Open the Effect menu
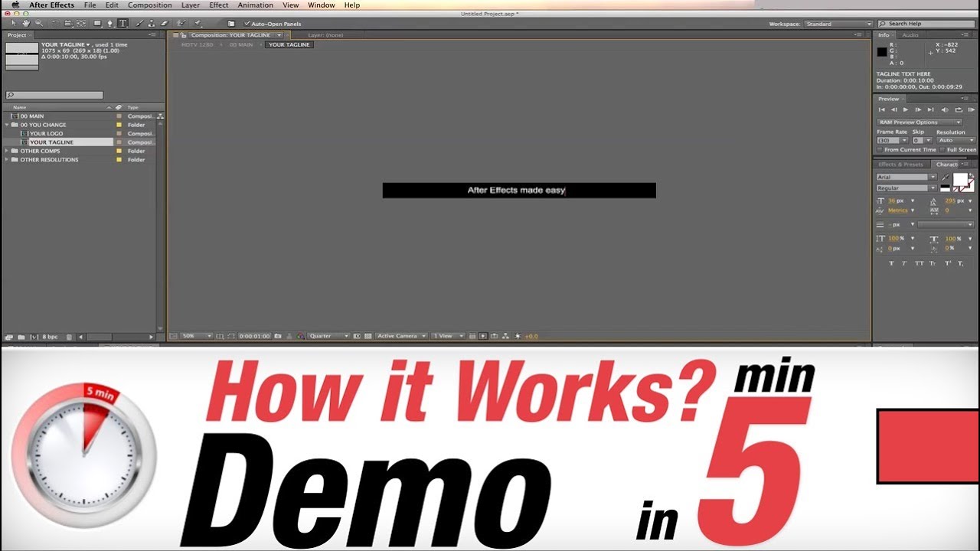The height and width of the screenshot is (551, 980). point(219,5)
